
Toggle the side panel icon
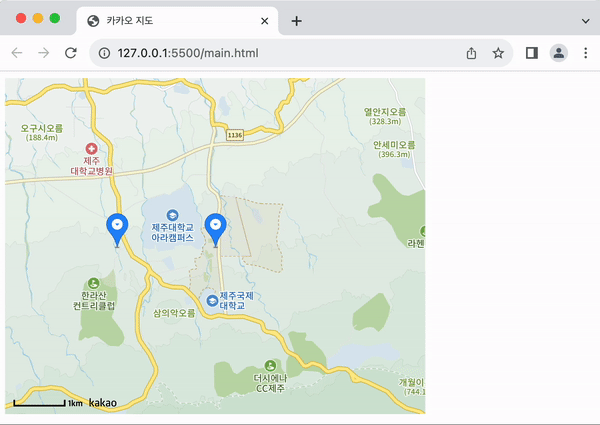point(532,53)
